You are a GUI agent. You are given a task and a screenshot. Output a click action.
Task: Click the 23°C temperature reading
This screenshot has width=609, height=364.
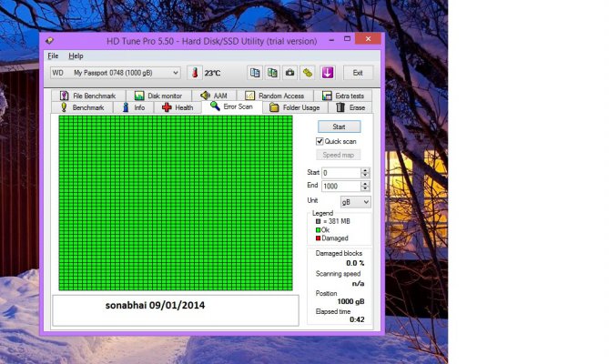(212, 73)
